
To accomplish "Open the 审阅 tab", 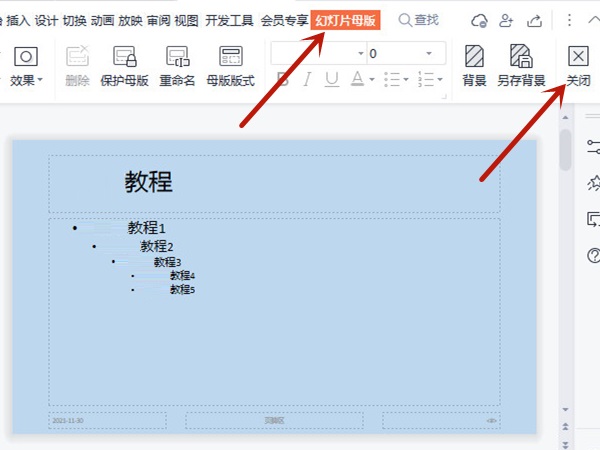I will [x=158, y=20].
